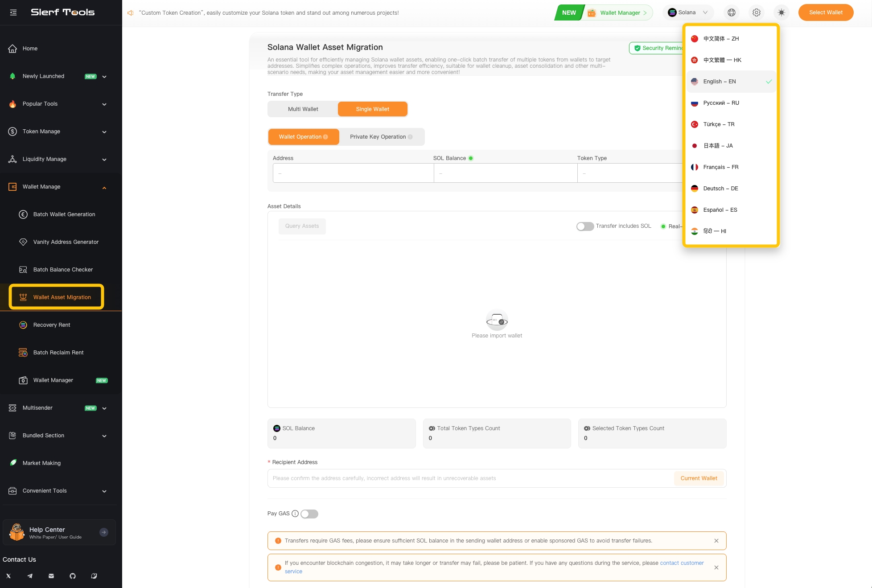The height and width of the screenshot is (588, 872).
Task: Enable the Transfer includes SOL toggle
Action: (x=584, y=226)
